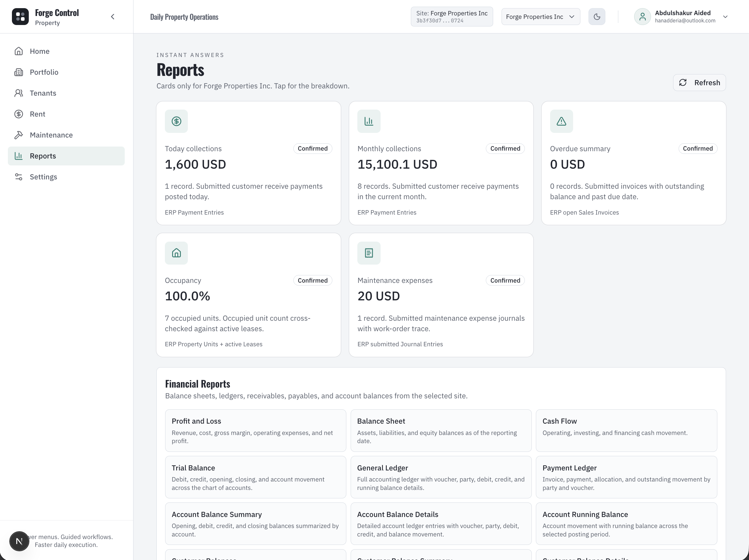Open the Overdue summary 0 USD card
749x560 pixels.
click(x=634, y=163)
